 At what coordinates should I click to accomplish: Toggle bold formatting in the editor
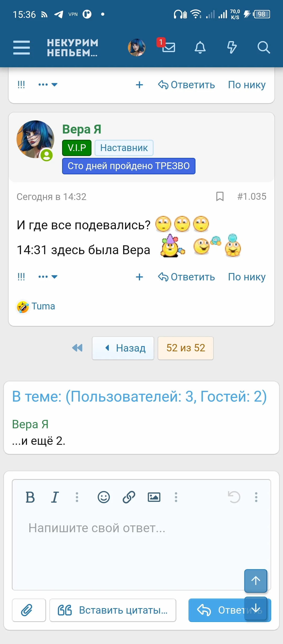point(31,497)
